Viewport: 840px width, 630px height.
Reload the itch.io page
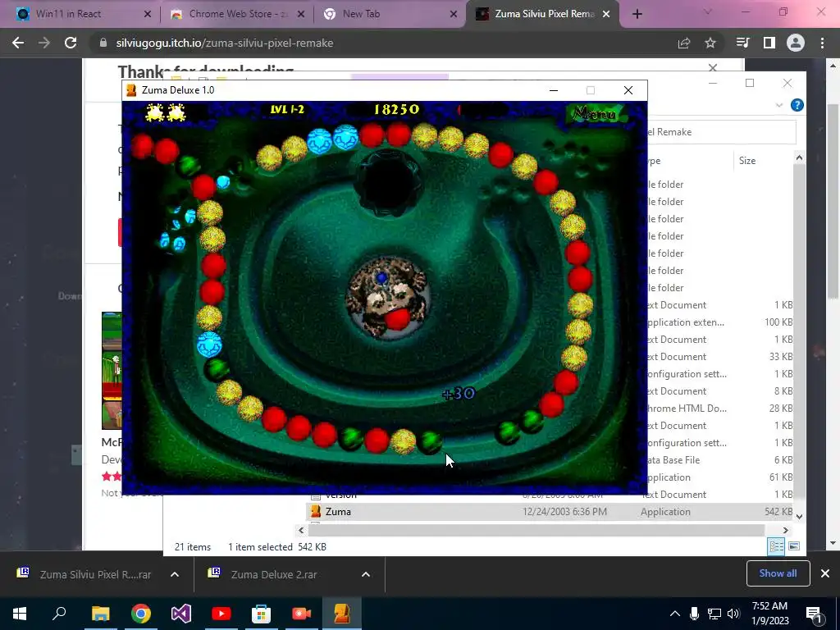click(x=71, y=43)
